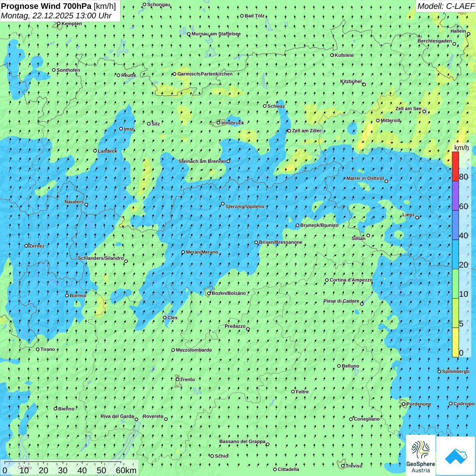Click the Trento city marker

[x=177, y=379]
